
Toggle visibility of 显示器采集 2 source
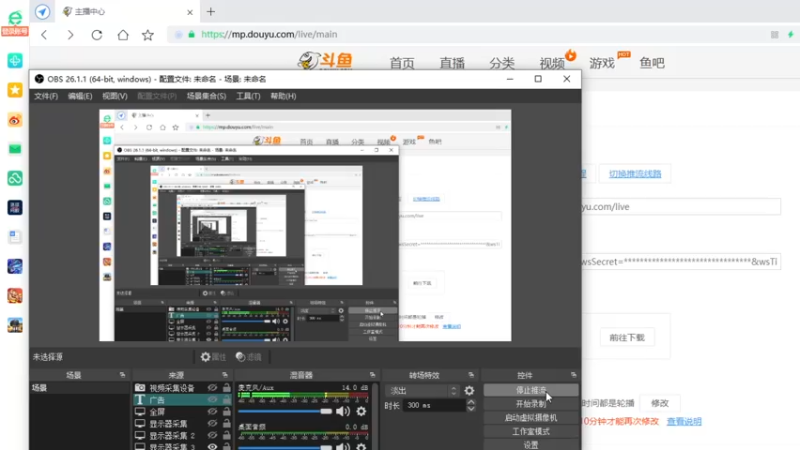(212, 435)
